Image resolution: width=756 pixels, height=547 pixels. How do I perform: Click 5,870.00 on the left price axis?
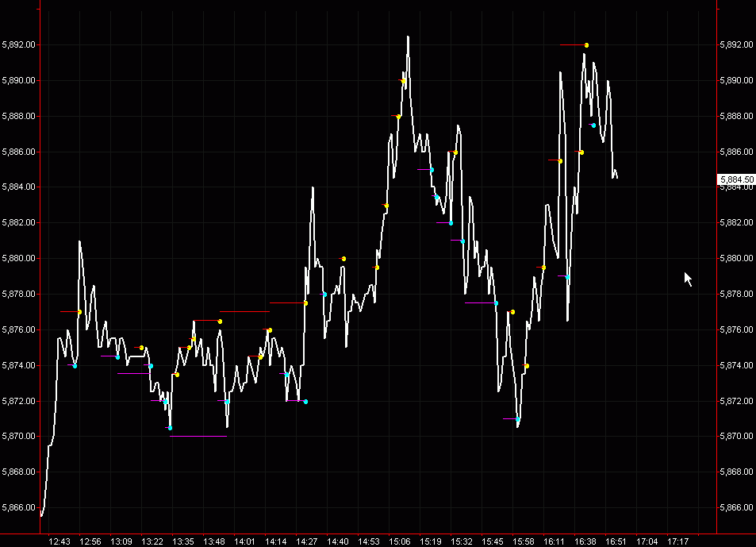click(18, 436)
